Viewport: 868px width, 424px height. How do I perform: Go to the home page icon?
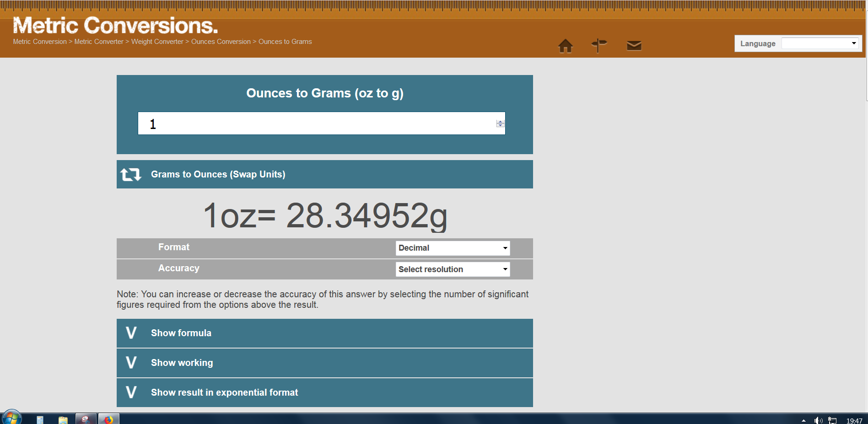tap(566, 46)
